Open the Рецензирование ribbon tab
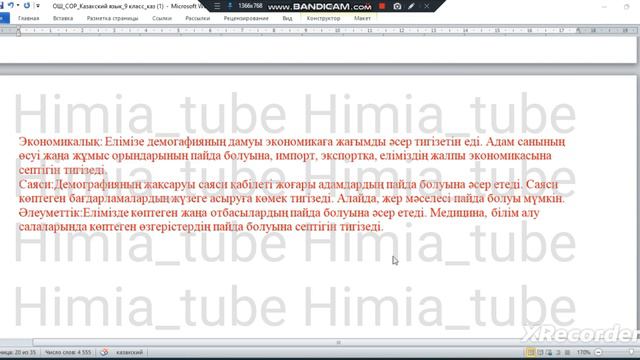Image resolution: width=640 pixels, height=360 pixels. (246, 18)
